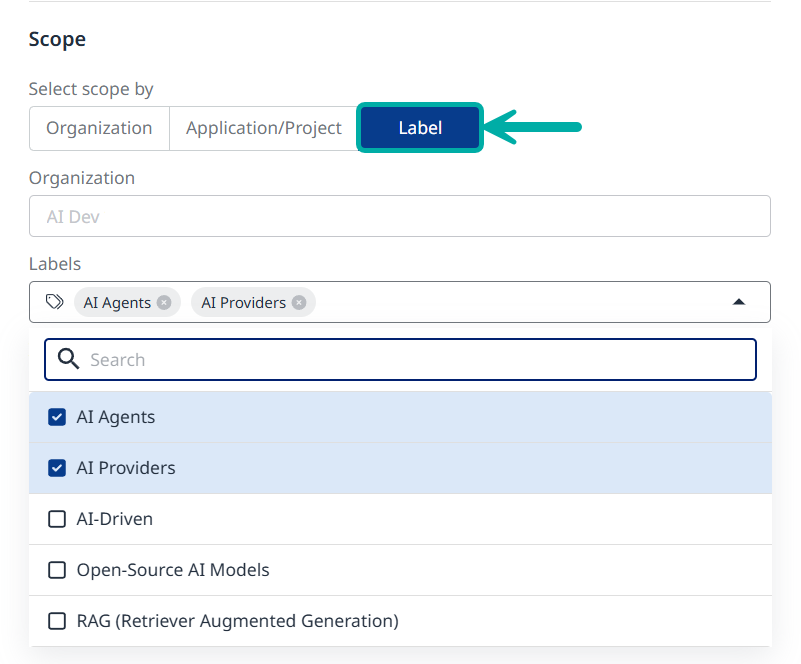Click the magnifier icon in the search box
Screen dimensions: 801x664
pos(68,360)
